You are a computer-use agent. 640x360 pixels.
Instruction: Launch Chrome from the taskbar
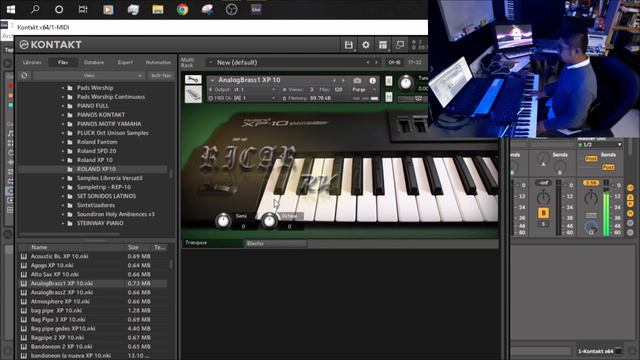point(182,9)
